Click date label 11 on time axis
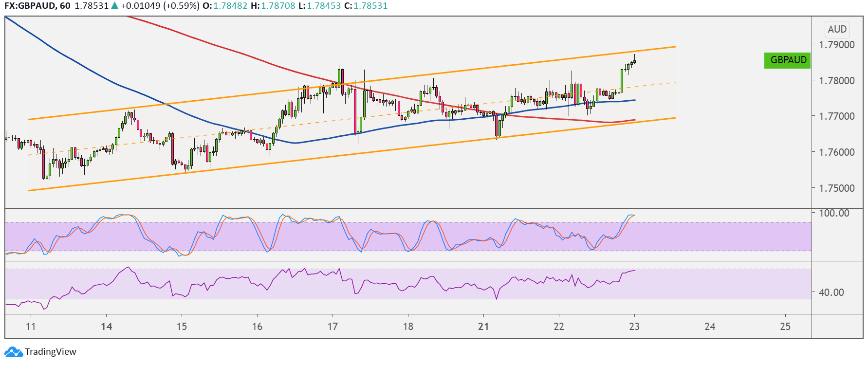Screen dimensions: 868x365 point(31,326)
